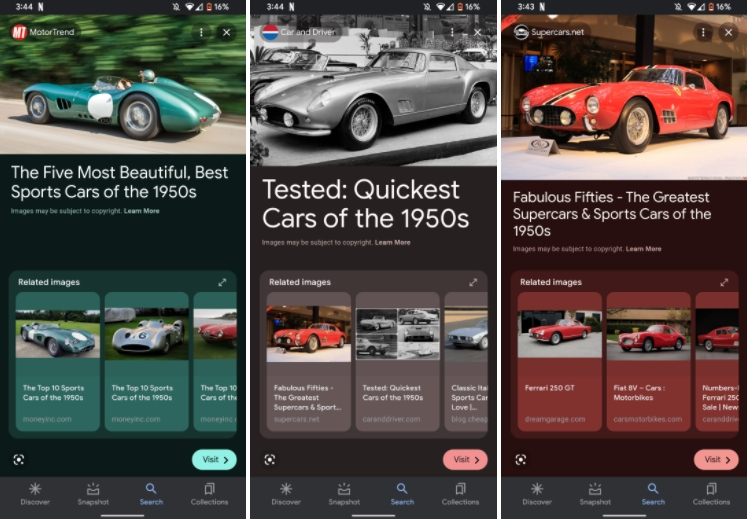Tap the Lens icon in the Car and Driver panel
This screenshot has height=519, width=747.
coord(269,459)
